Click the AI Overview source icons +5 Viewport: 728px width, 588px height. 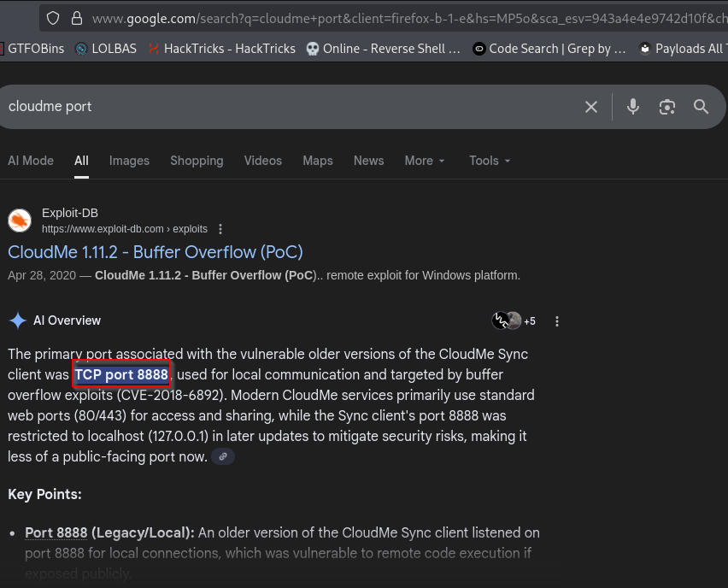pyautogui.click(x=514, y=321)
